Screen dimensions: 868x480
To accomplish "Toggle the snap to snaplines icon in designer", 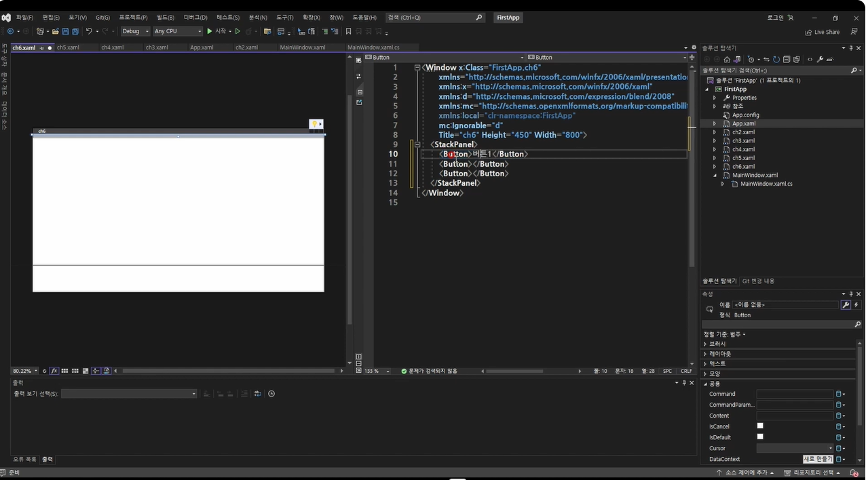I will click(96, 371).
